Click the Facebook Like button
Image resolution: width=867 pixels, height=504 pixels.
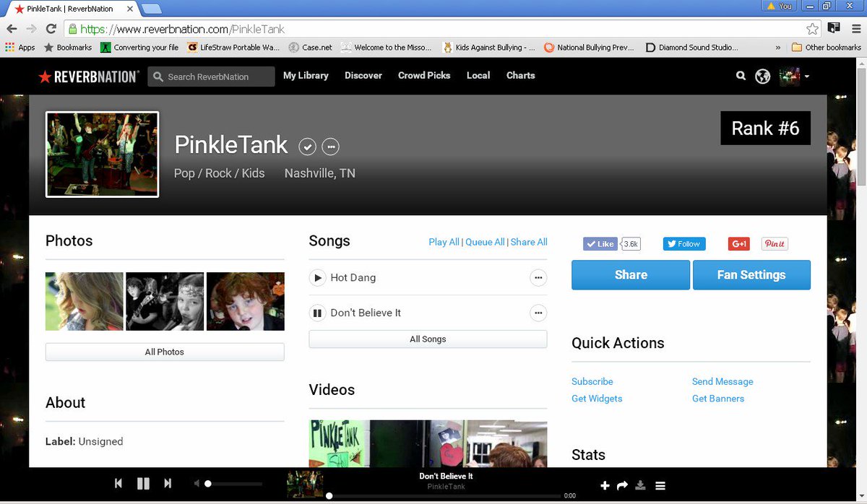tap(600, 244)
